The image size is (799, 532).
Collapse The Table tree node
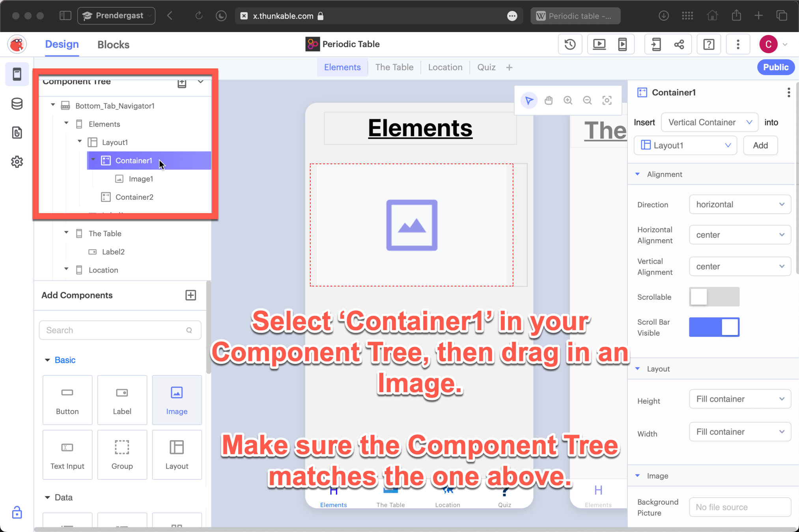66,233
